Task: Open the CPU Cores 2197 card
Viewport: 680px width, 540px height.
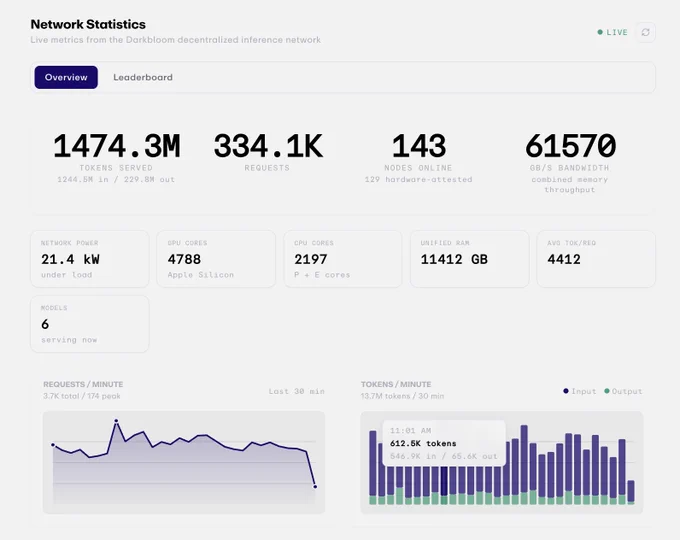Action: pos(343,259)
